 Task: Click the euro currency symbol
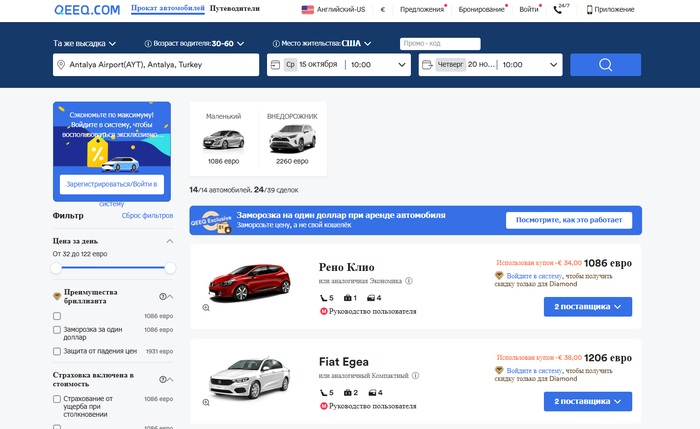[x=383, y=9]
